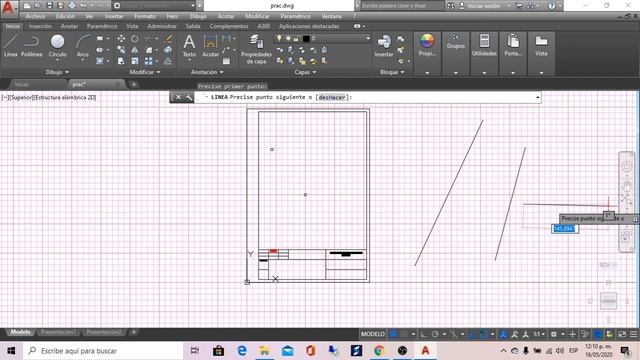Click the Mirror tool in Modificar panel
This screenshot has width=640, height=360.
click(135, 50)
